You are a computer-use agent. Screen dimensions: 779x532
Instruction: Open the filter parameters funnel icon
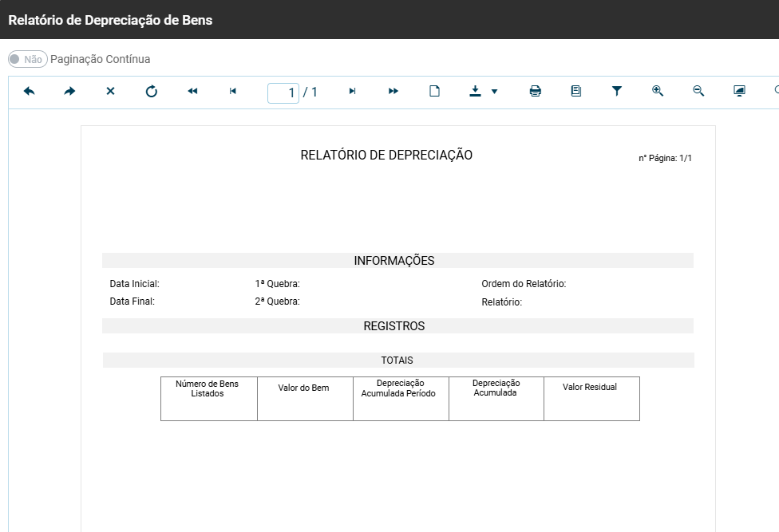[x=617, y=92]
